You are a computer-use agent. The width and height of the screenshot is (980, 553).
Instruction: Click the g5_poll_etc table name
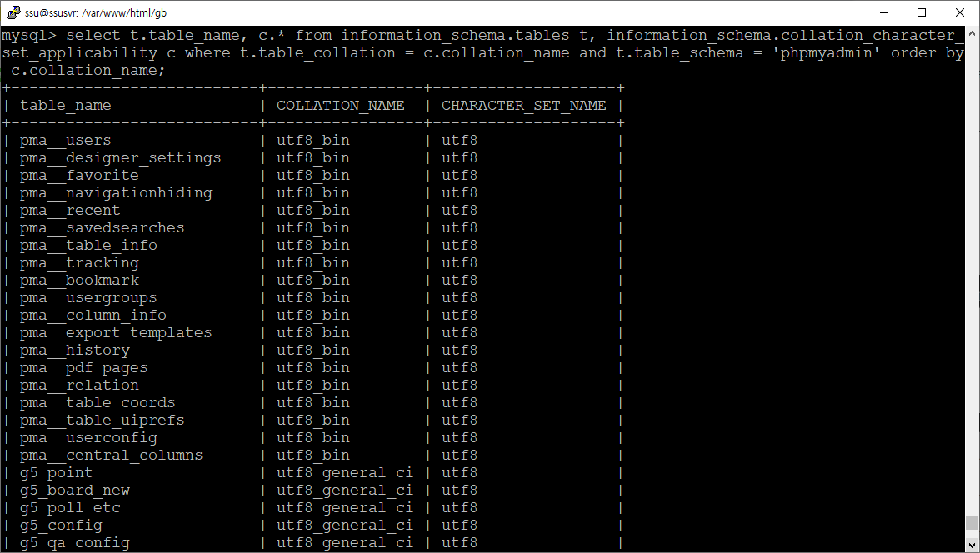pyautogui.click(x=70, y=508)
